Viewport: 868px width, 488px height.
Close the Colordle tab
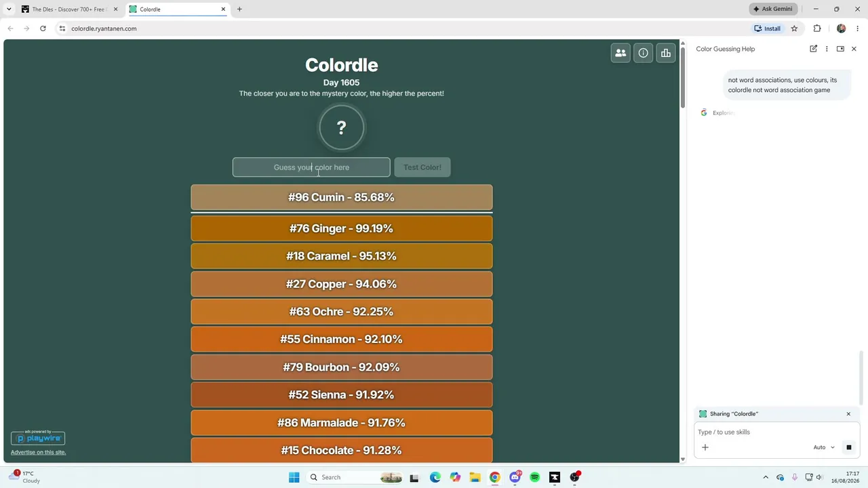coord(223,9)
